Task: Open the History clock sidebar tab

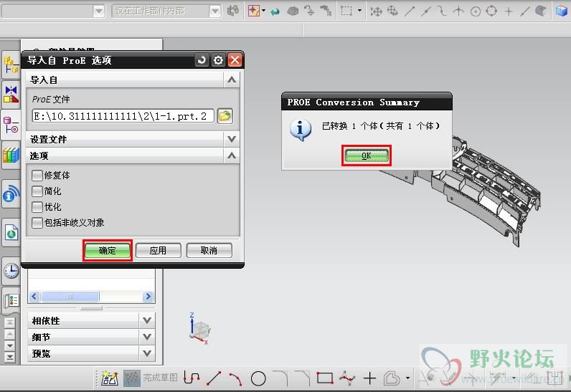Action: click(x=11, y=271)
